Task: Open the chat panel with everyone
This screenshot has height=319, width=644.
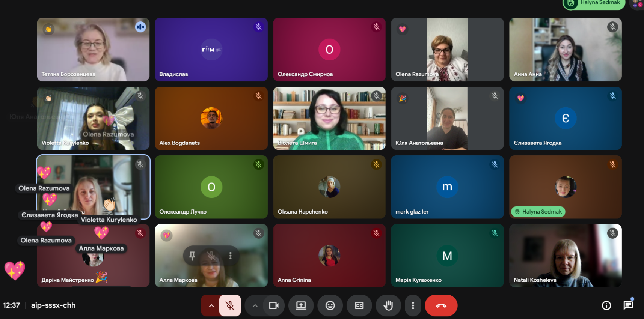Action: click(628, 305)
